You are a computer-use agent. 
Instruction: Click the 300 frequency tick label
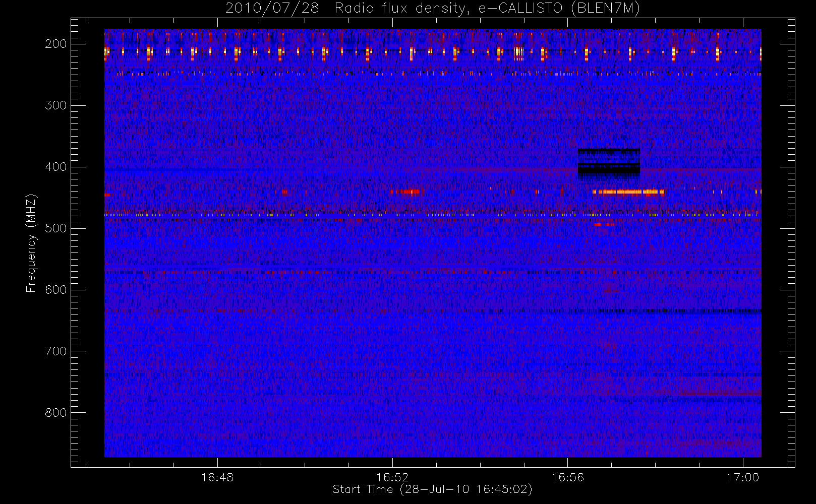click(x=55, y=105)
